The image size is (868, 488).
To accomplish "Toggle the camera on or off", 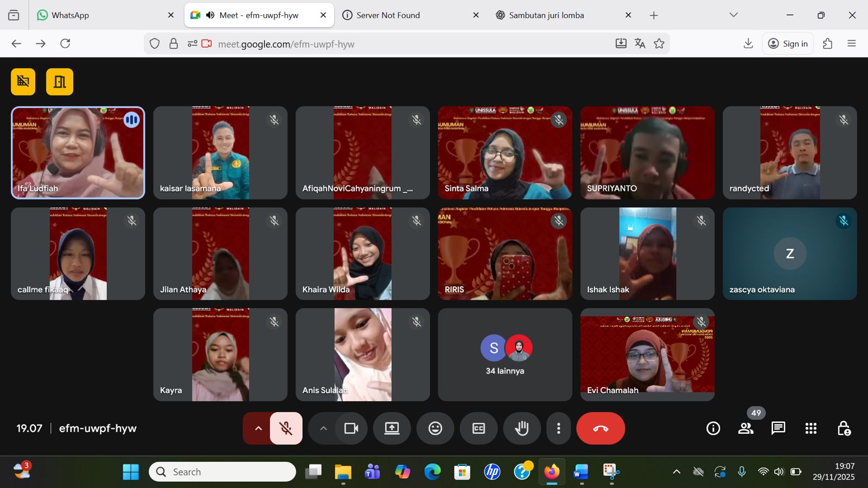I will [351, 428].
